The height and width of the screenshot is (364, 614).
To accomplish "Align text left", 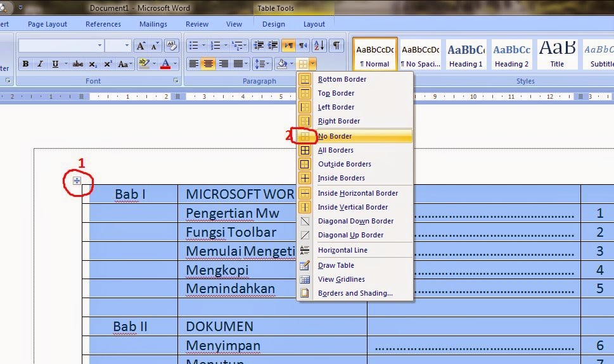I will coord(193,64).
